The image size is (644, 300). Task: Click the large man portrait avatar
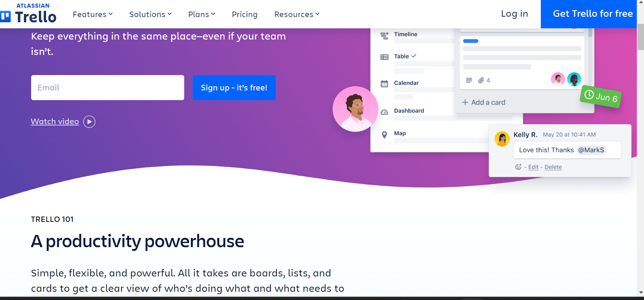(355, 109)
